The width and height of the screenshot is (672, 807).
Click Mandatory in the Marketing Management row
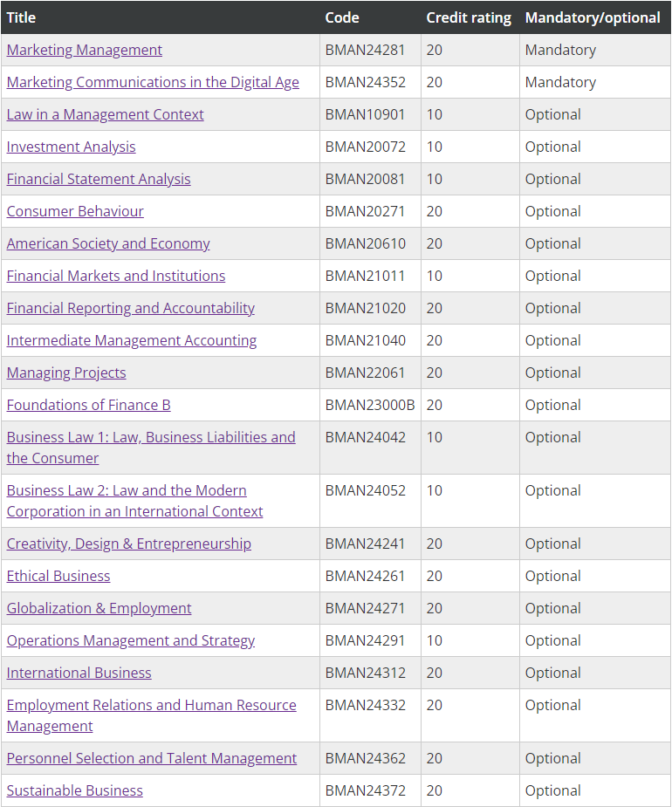(560, 50)
